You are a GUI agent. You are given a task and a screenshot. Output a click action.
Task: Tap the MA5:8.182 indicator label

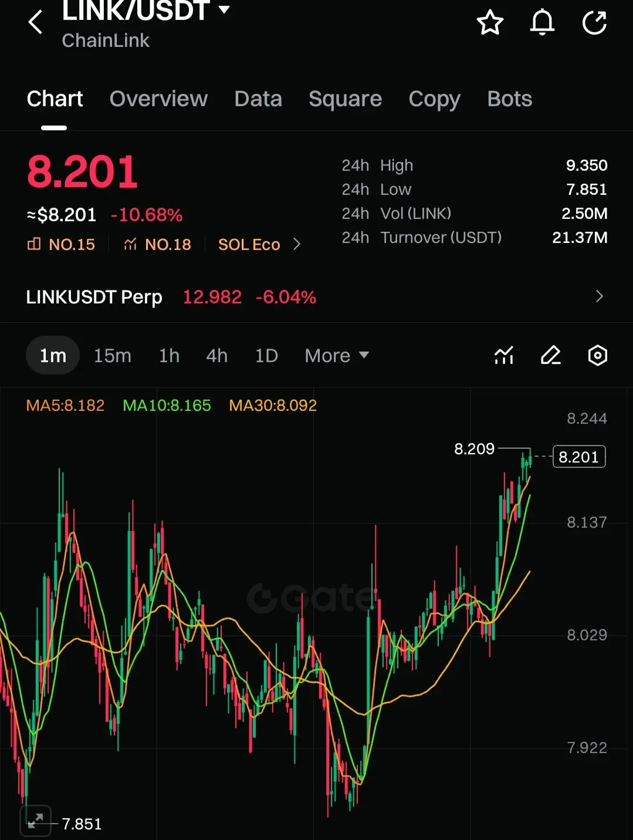65,405
